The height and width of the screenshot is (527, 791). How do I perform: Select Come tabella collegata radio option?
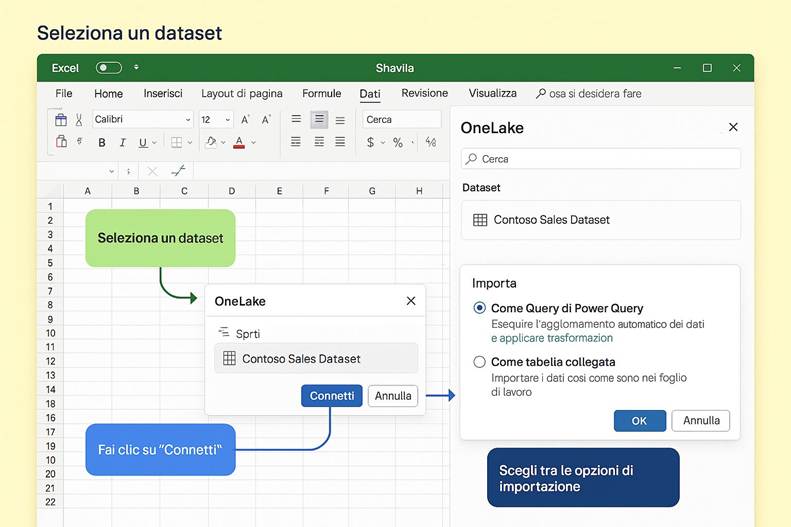pos(480,362)
